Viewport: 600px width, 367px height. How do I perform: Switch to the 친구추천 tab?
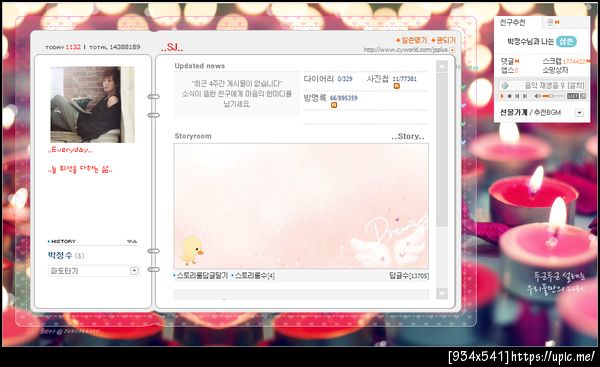[512, 23]
